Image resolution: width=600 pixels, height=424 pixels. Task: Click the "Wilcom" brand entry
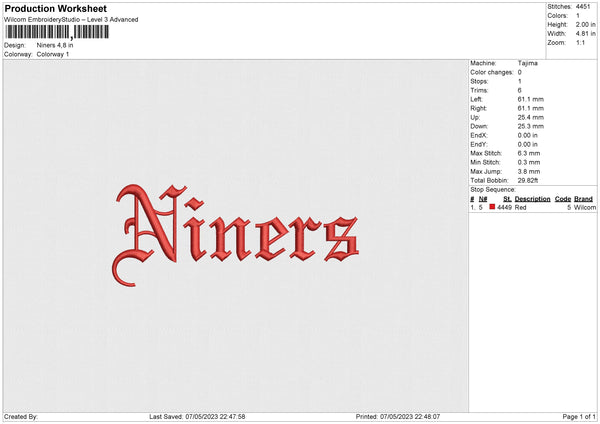585,207
